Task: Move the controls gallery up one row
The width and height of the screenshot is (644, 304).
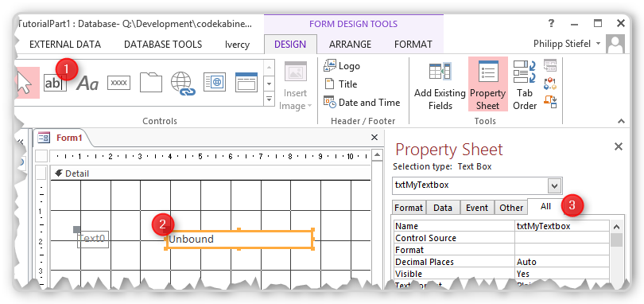Action: coord(269,67)
